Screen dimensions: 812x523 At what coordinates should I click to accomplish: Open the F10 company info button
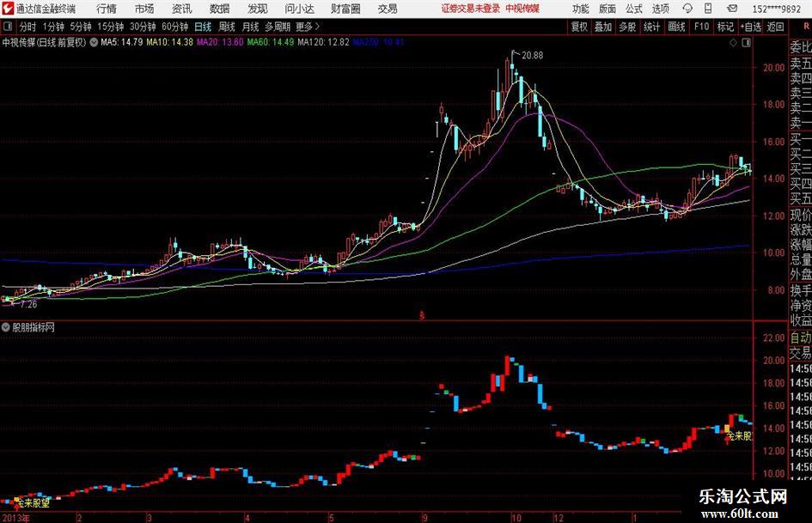(701, 27)
